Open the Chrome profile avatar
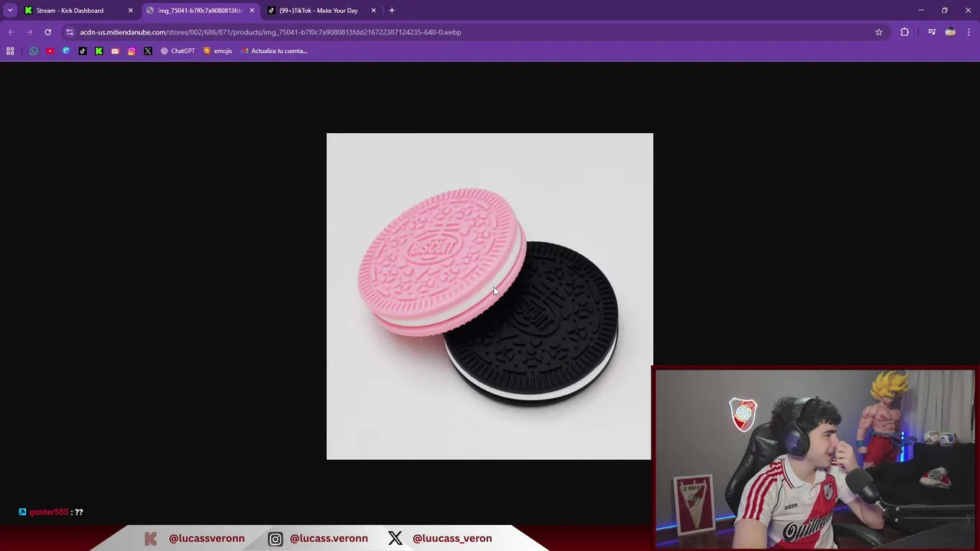 pyautogui.click(x=950, y=32)
